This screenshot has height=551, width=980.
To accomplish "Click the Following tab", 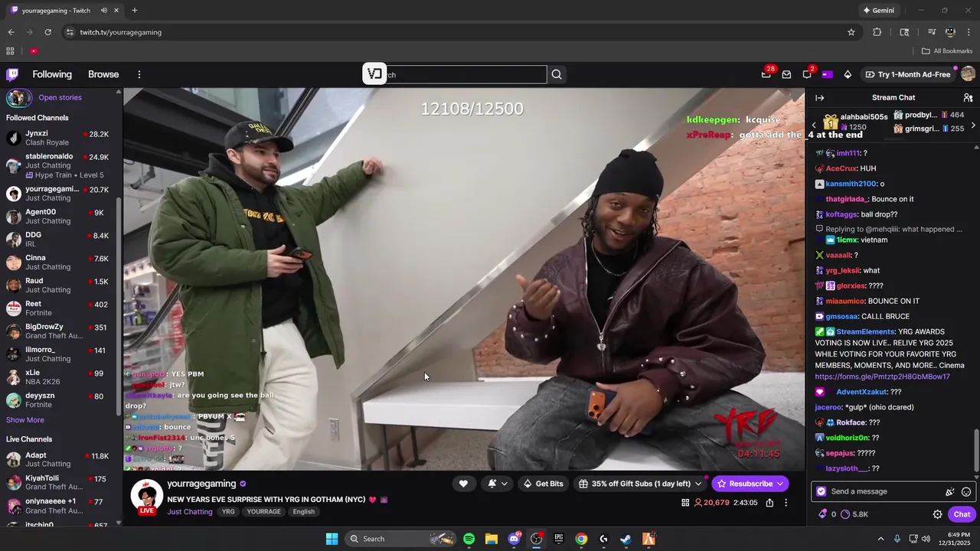I will click(52, 74).
